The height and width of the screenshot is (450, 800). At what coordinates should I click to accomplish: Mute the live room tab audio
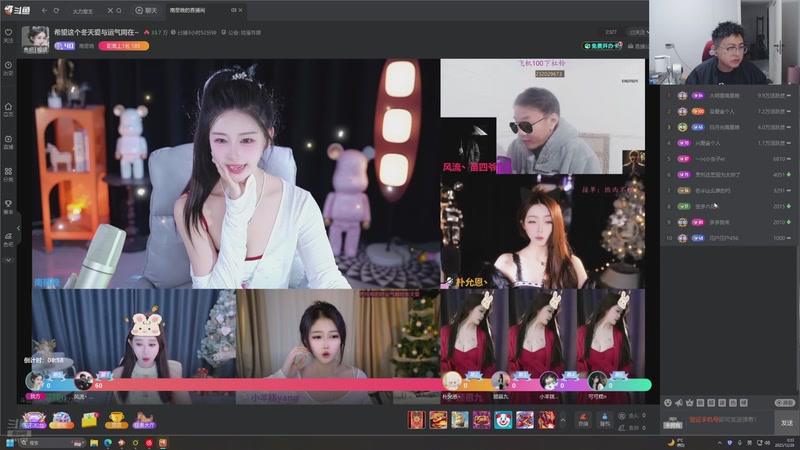tap(233, 10)
